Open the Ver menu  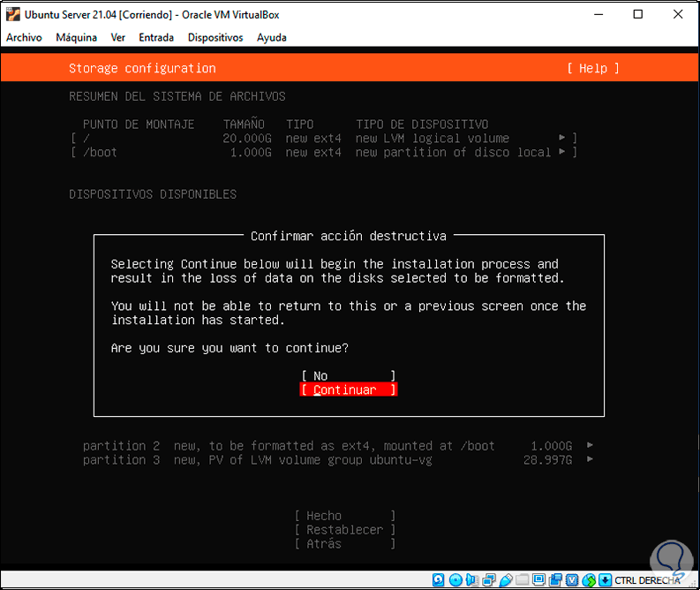coord(118,37)
